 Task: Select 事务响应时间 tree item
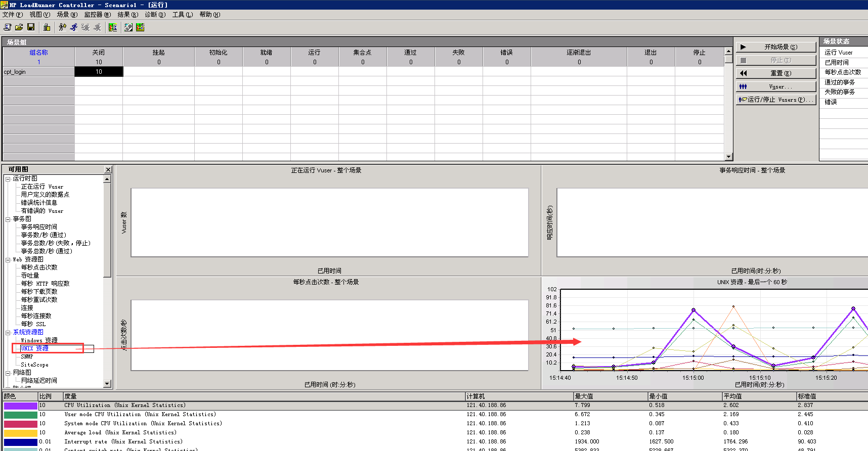pyautogui.click(x=39, y=227)
